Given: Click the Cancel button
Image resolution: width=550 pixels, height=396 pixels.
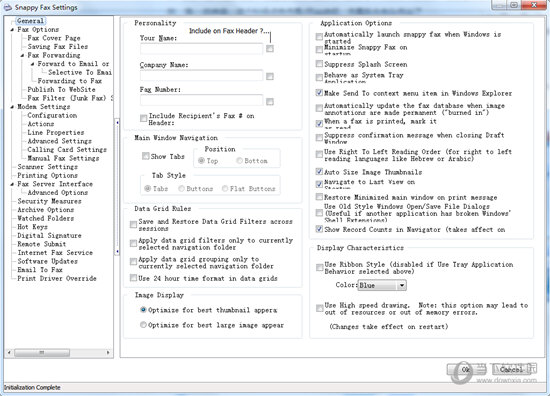Looking at the screenshot, I should pos(511,370).
